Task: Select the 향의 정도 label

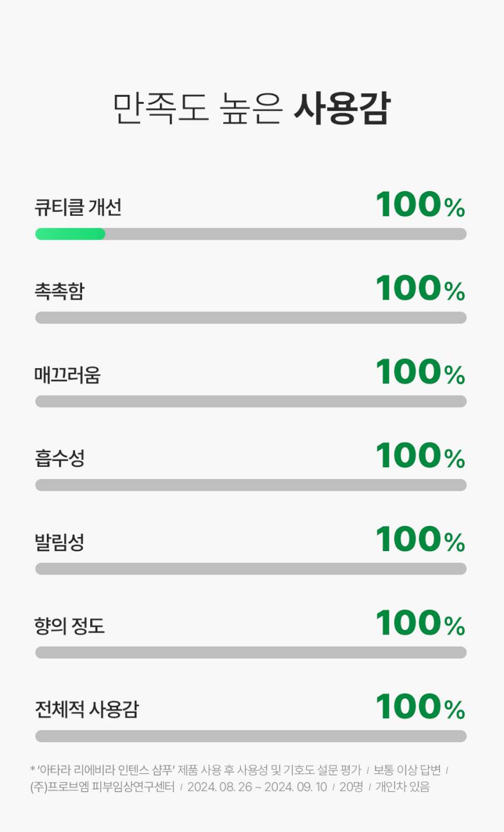Action: 69,626
